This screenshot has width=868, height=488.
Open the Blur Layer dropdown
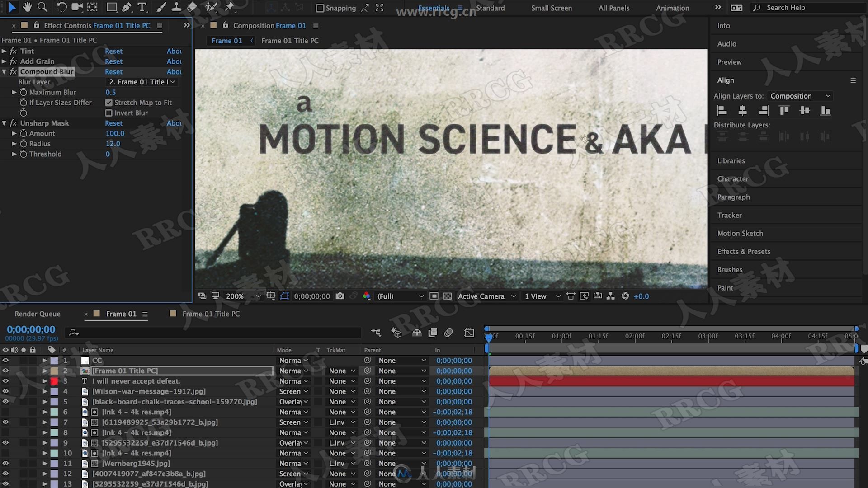click(x=142, y=82)
